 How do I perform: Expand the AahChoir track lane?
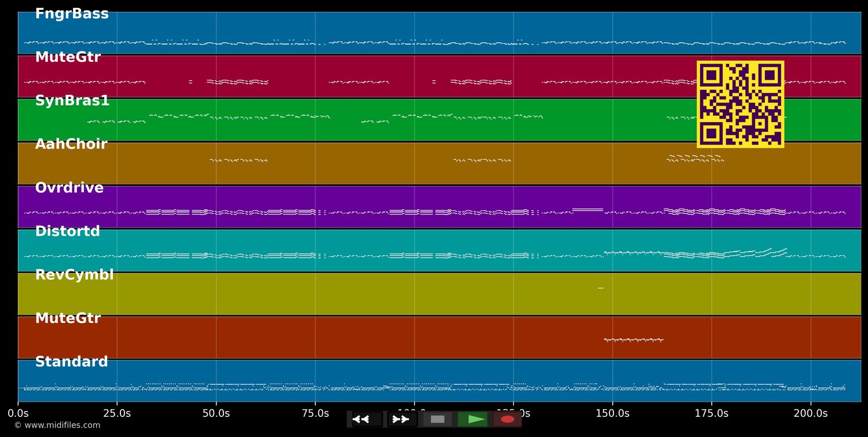tap(71, 143)
